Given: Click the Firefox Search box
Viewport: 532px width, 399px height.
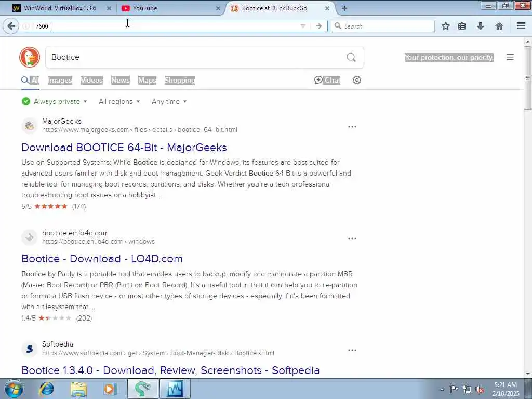Looking at the screenshot, I should pos(383,26).
